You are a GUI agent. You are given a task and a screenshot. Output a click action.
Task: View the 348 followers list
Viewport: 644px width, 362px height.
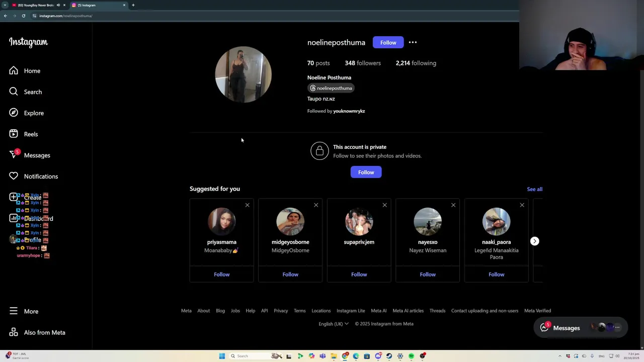click(x=363, y=63)
